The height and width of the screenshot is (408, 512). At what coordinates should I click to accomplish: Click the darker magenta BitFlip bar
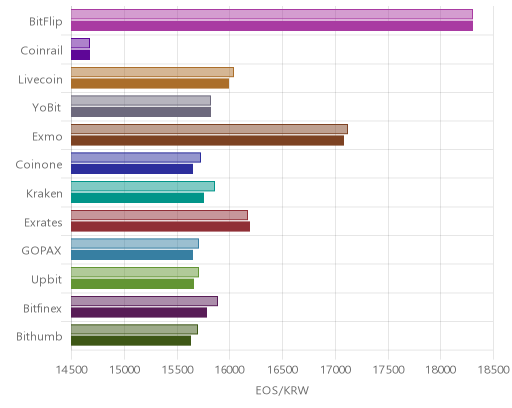(272, 26)
